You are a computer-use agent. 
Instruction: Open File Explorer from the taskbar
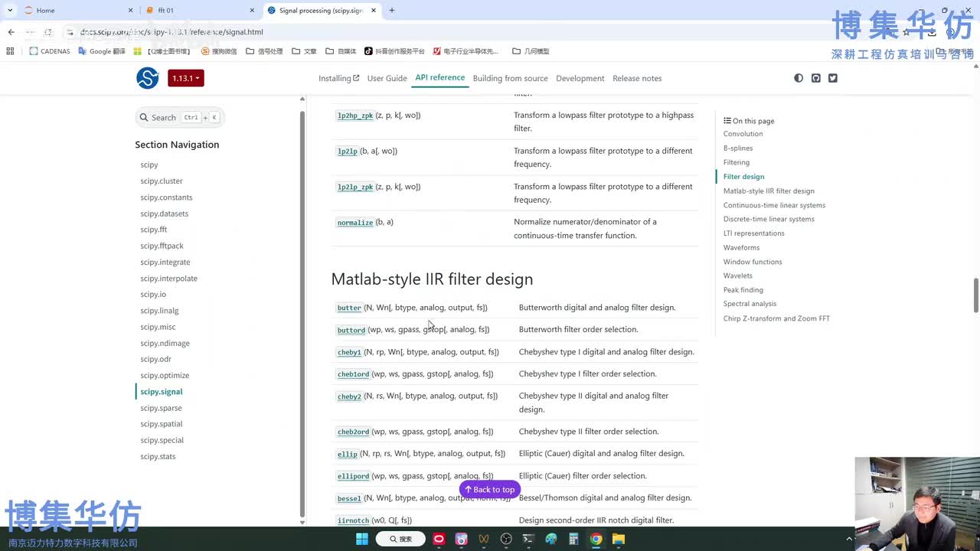point(618,539)
